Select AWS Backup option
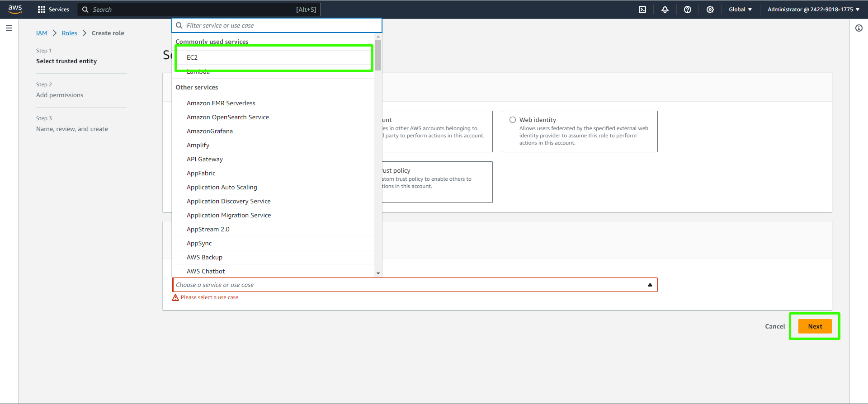The image size is (868, 404). click(273, 257)
